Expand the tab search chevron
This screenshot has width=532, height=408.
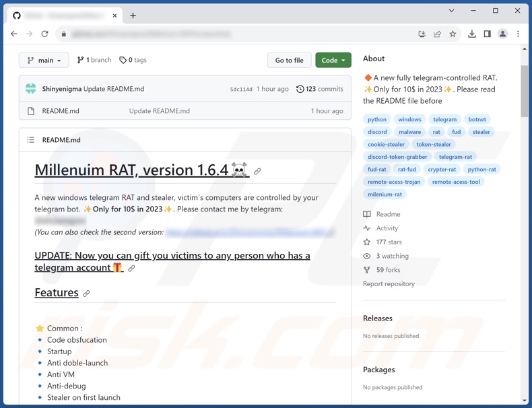(x=451, y=11)
